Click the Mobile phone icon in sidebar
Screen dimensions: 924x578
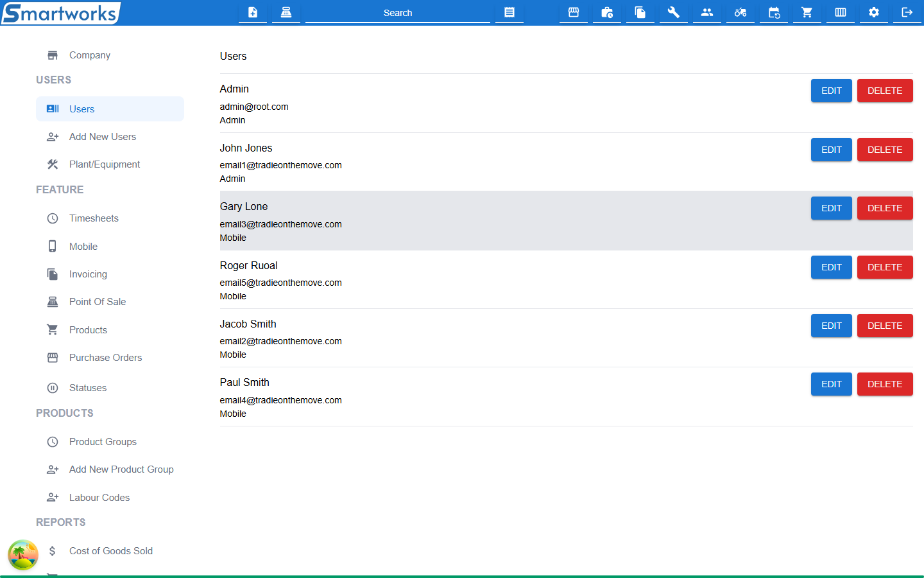[53, 246]
